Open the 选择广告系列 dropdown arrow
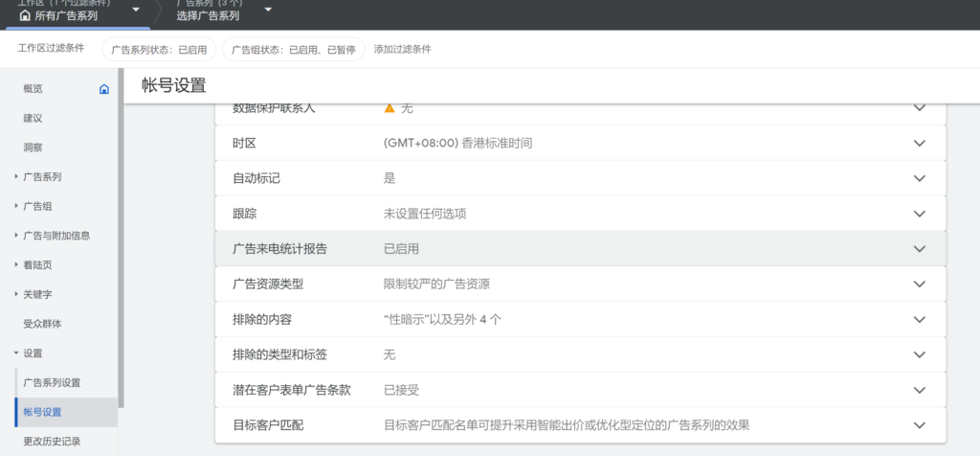980x456 pixels. [268, 11]
